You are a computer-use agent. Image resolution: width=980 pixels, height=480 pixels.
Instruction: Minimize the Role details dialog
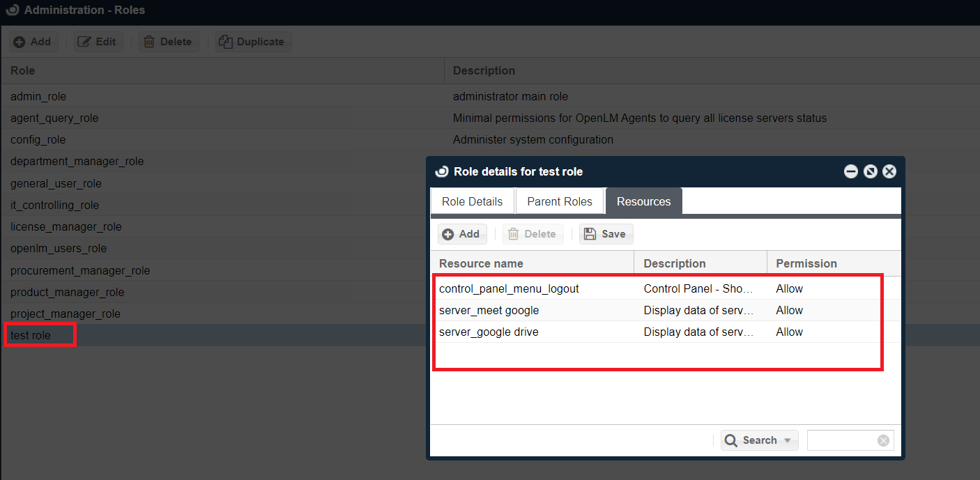850,171
